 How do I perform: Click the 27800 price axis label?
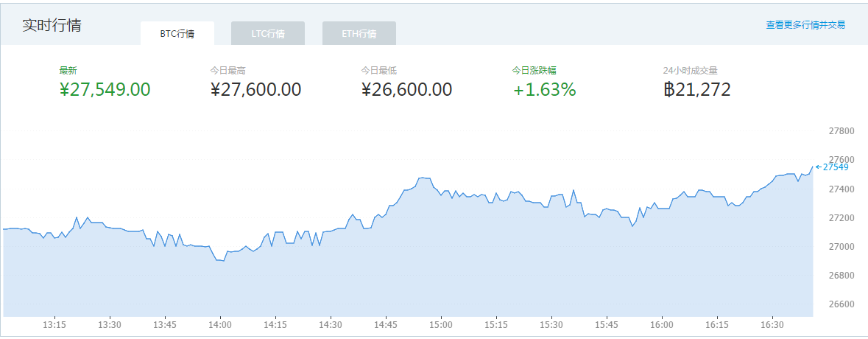841,131
